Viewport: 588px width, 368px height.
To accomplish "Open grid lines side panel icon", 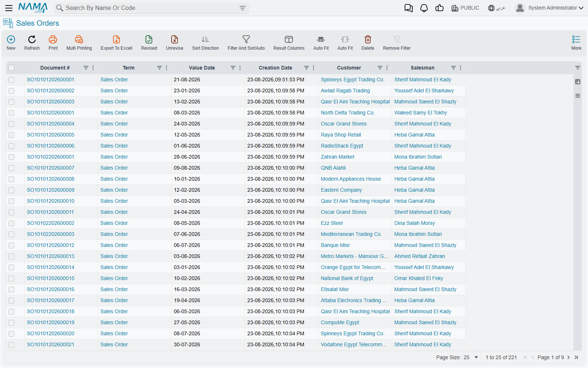I will [578, 96].
